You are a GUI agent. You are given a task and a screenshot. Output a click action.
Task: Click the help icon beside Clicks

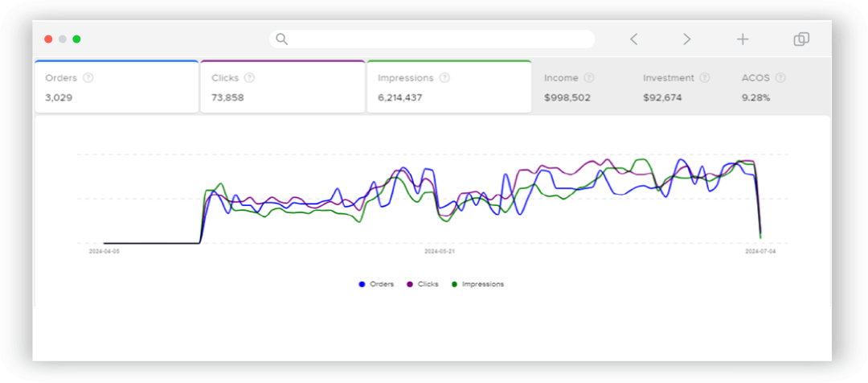[249, 78]
